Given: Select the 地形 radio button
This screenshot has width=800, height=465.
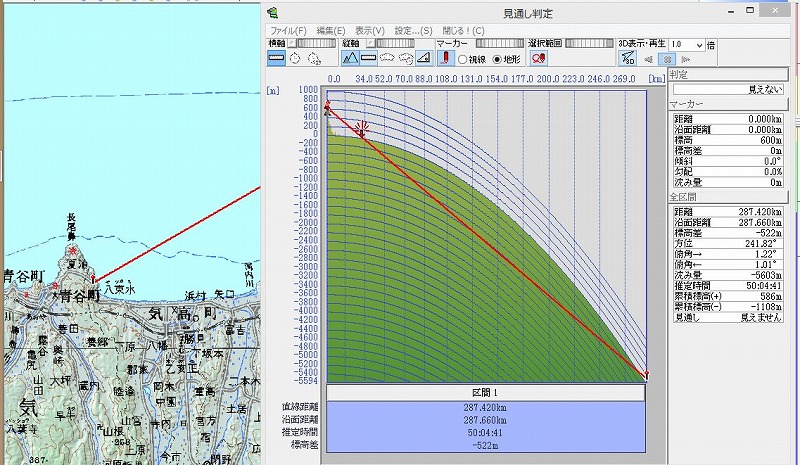Looking at the screenshot, I should (497, 60).
